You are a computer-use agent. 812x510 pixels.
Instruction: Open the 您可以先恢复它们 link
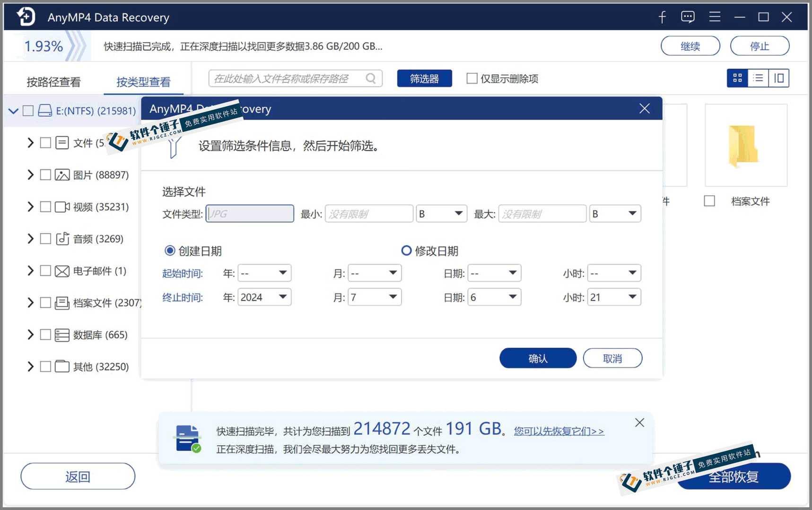558,432
